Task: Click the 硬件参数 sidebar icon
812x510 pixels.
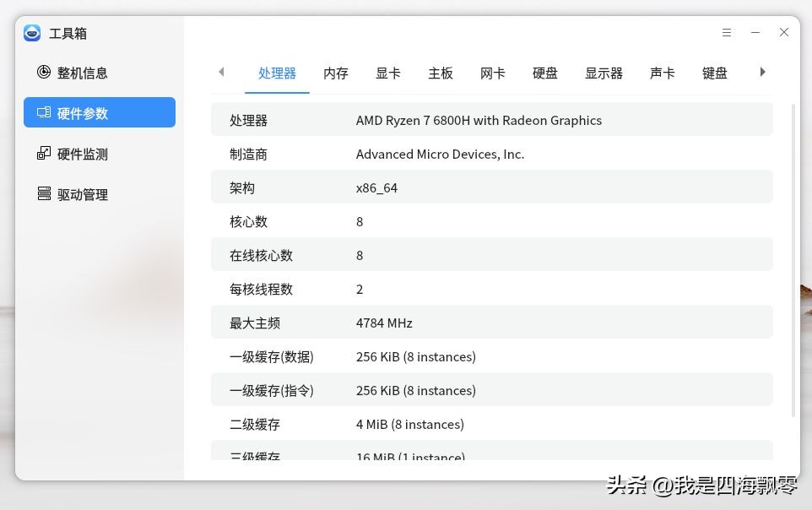Action: pyautogui.click(x=44, y=112)
